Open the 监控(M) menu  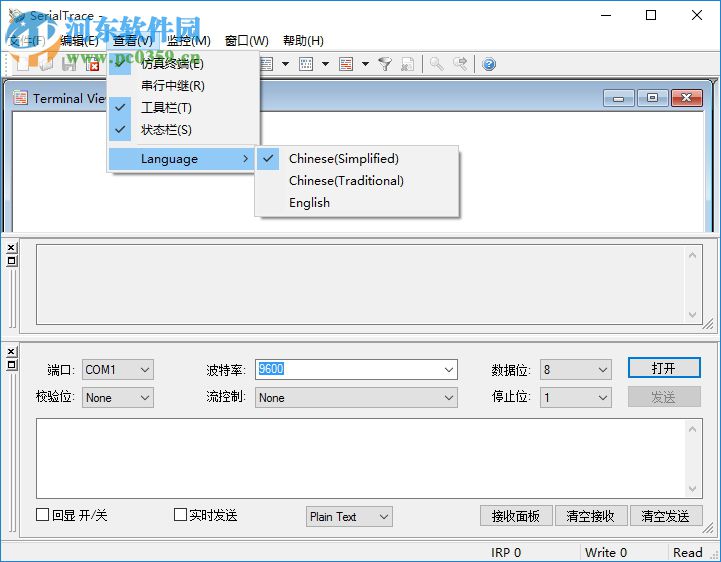coord(189,40)
